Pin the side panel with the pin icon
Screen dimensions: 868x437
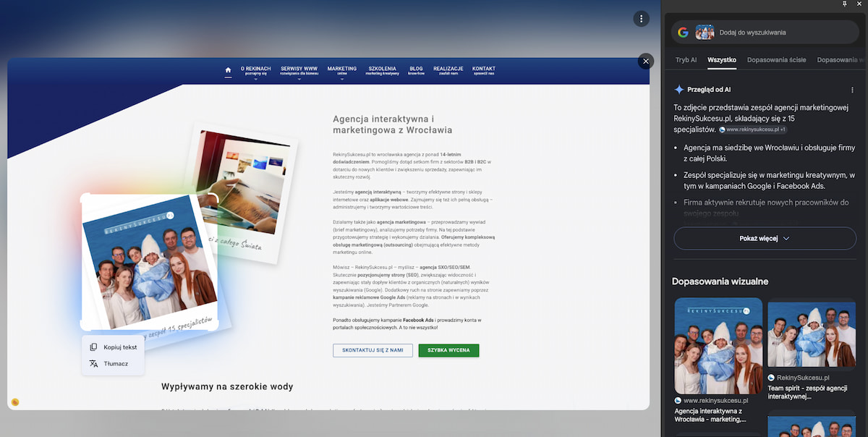tap(844, 4)
